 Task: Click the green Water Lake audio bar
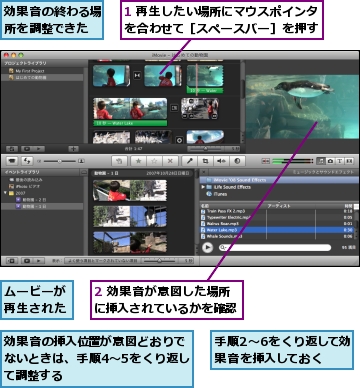(x=130, y=123)
